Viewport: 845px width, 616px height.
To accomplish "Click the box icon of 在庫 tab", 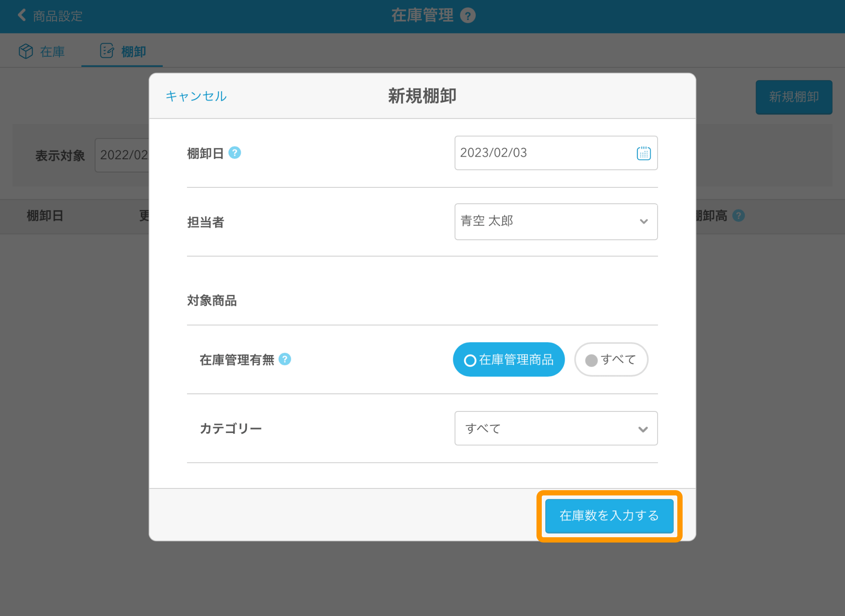I will tap(26, 51).
